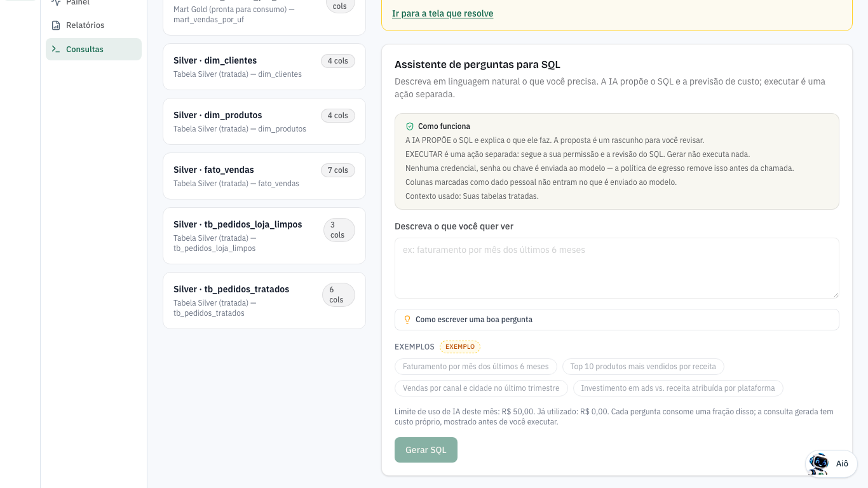
Task: Click the 3 cols badge on tb_pedidos_loja_limpos
Action: 339,230
